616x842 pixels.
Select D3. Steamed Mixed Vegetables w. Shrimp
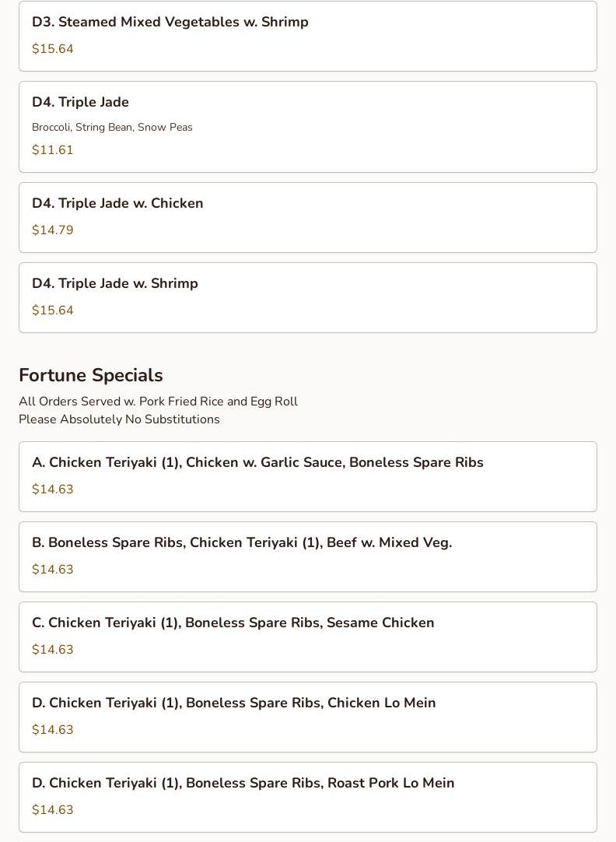307,36
